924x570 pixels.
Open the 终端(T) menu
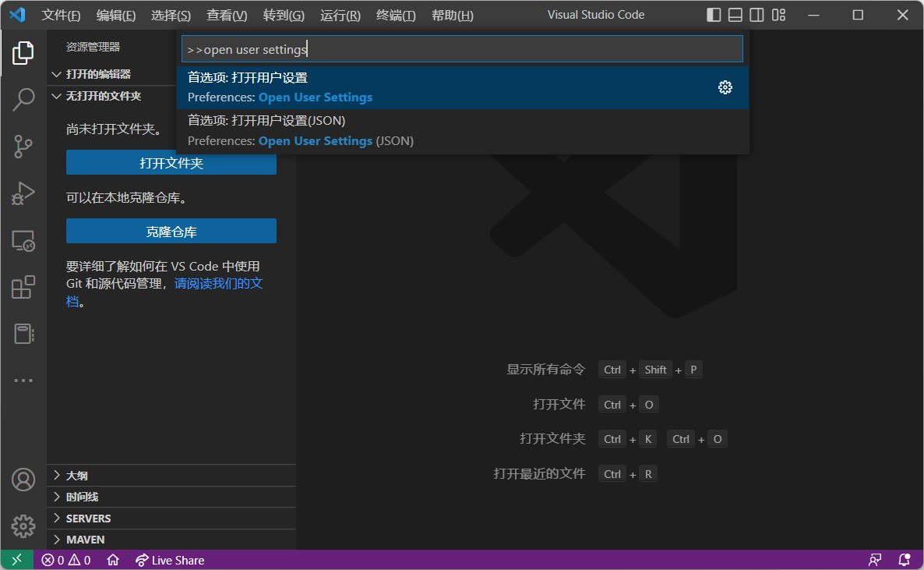[x=396, y=16]
